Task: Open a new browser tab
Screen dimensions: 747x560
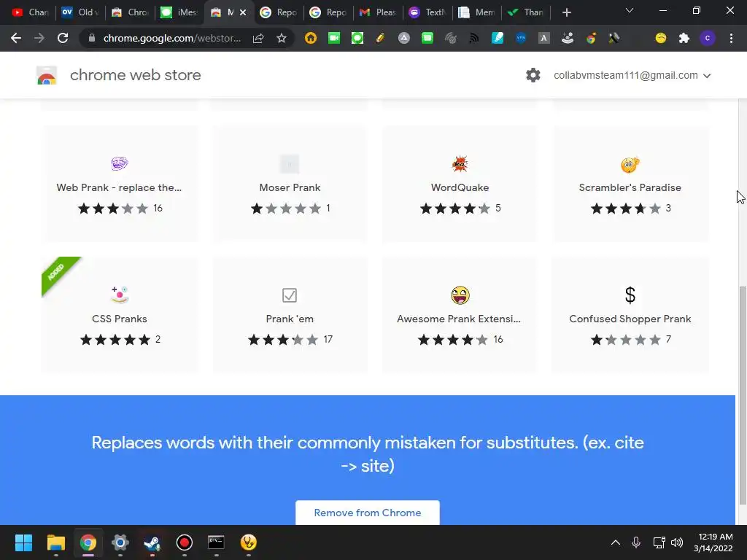Action: 566,12
